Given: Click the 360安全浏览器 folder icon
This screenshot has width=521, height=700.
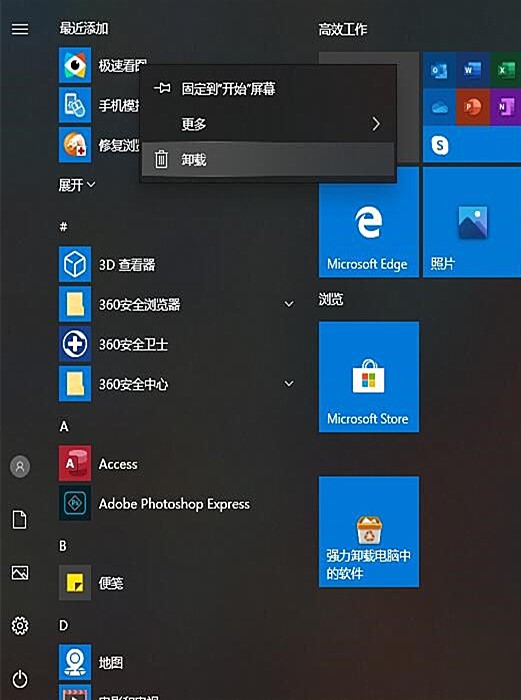Looking at the screenshot, I should click(75, 304).
